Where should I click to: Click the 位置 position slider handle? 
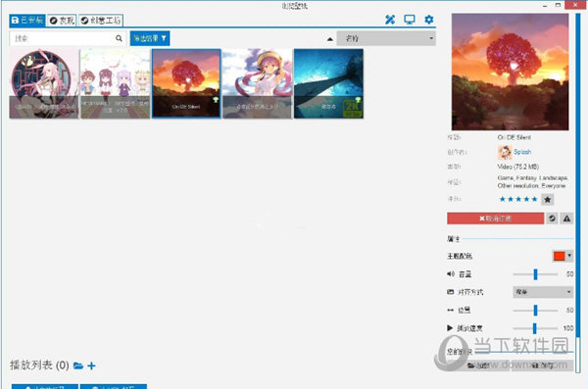[x=535, y=311]
